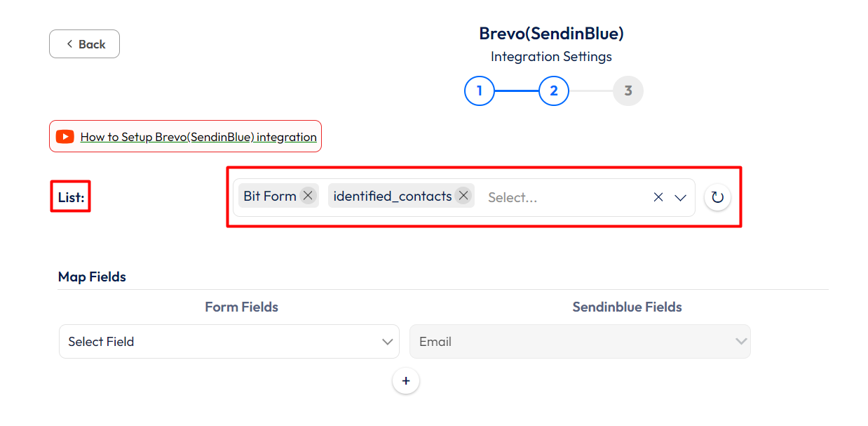Click the Bit Form tag label
Image resolution: width=868 pixels, height=426 pixels.
(x=270, y=196)
